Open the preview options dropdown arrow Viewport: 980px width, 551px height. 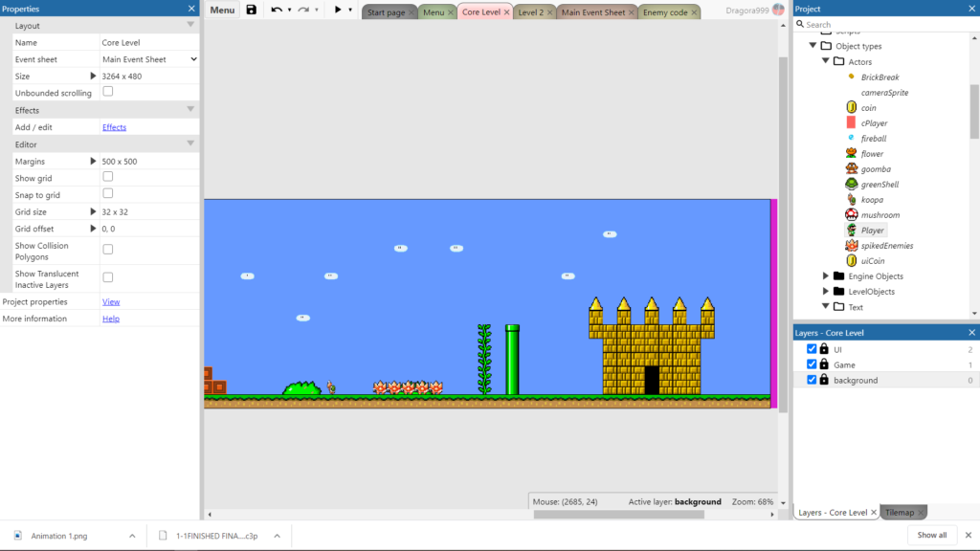point(350,10)
